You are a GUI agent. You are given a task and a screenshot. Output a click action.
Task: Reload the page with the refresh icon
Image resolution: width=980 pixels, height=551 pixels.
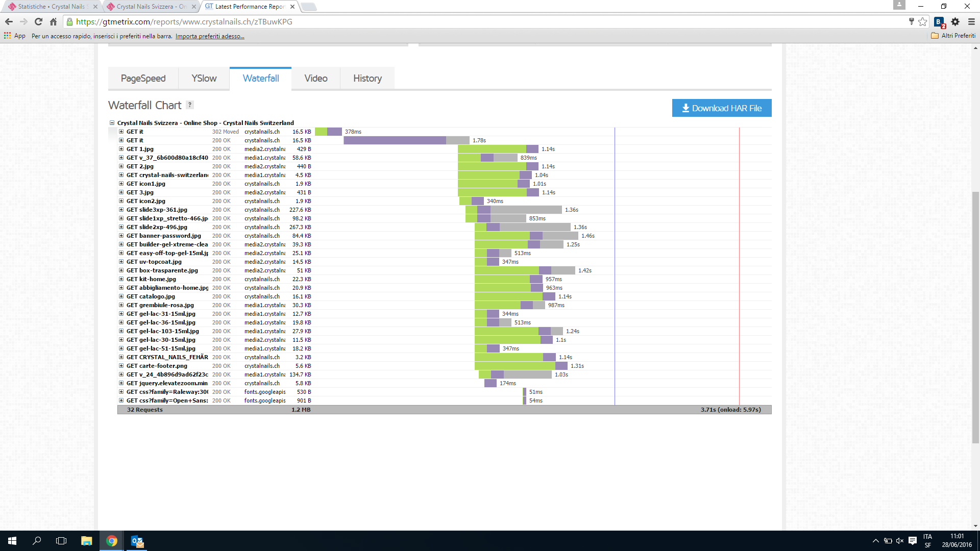(38, 21)
